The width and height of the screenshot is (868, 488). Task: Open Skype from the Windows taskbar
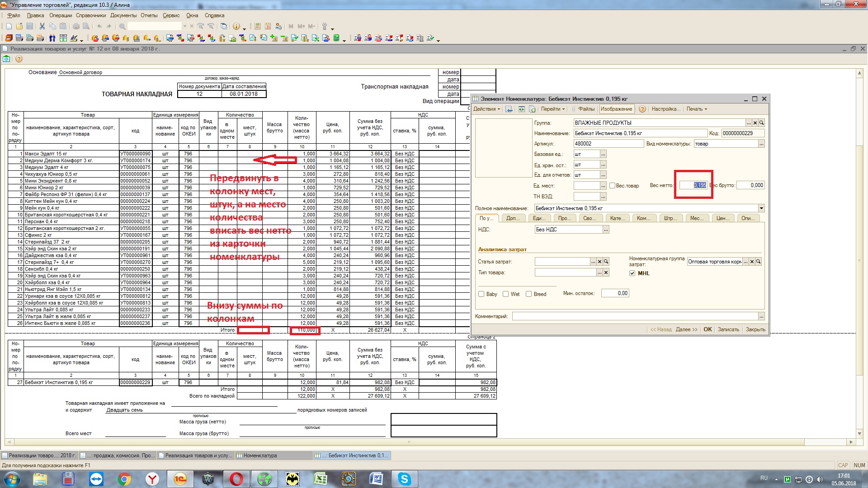(x=404, y=479)
